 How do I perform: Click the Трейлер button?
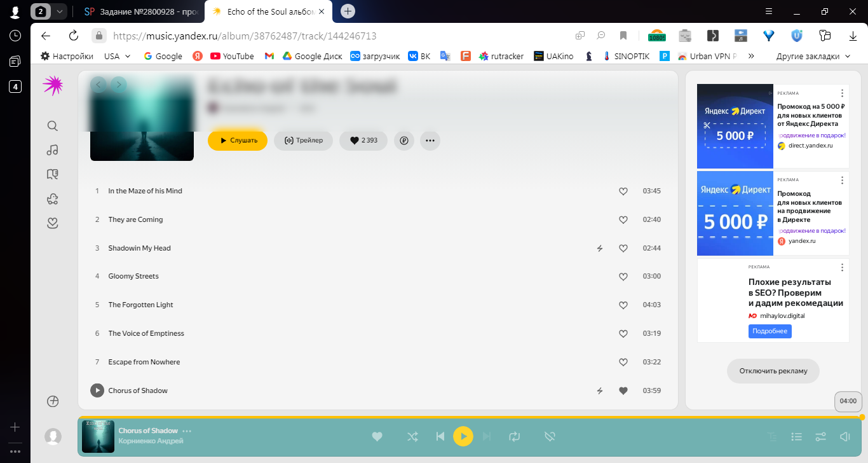coord(303,141)
